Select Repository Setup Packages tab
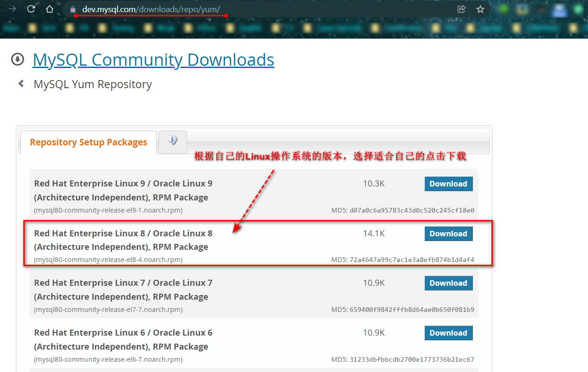Viewport: 588px width, 372px height. click(89, 142)
